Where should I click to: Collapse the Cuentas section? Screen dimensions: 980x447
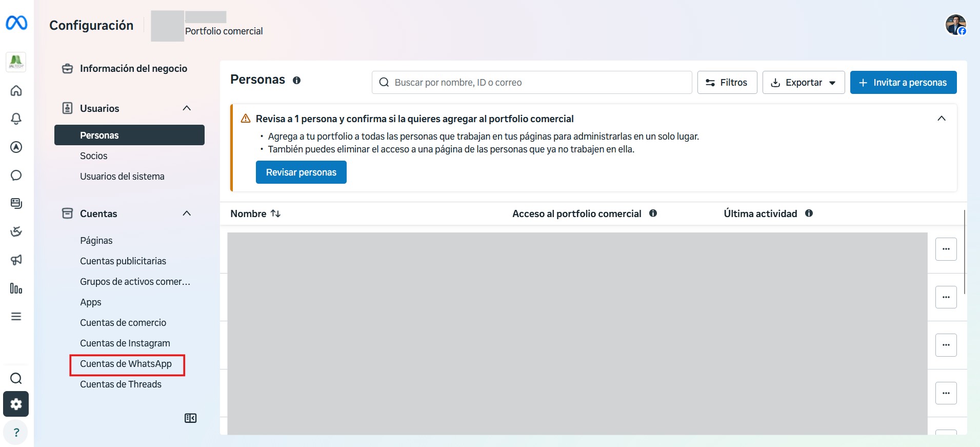pos(187,213)
